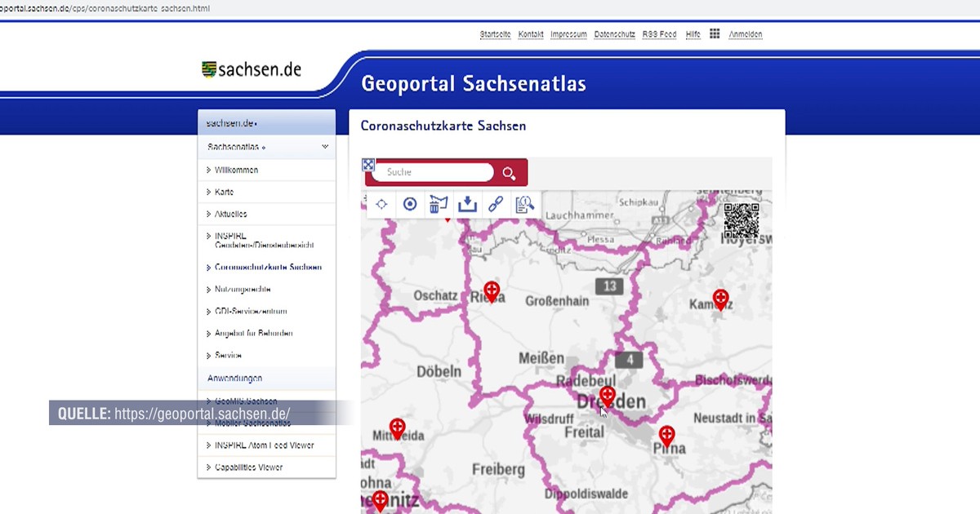
Task: Open the Anwendungen sidebar section
Action: coord(234,379)
